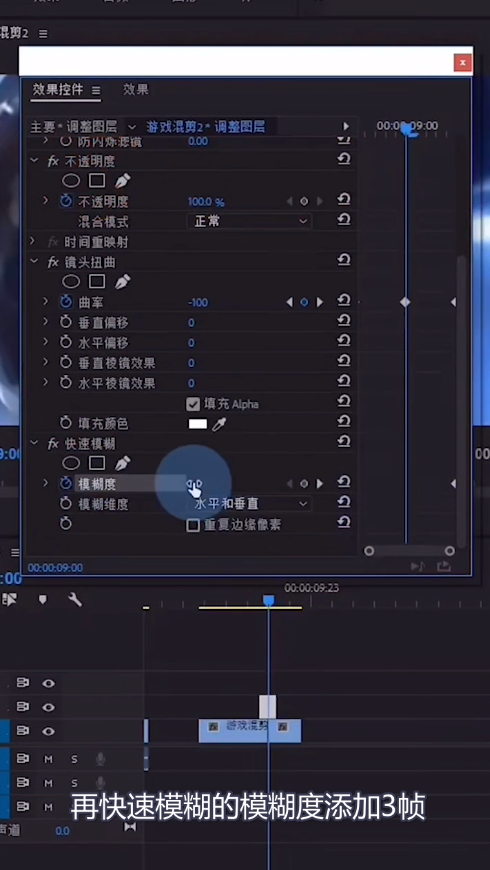This screenshot has height=870, width=490.
Task: Toggle animation stopwatch for 填充颜色
Action: point(66,423)
